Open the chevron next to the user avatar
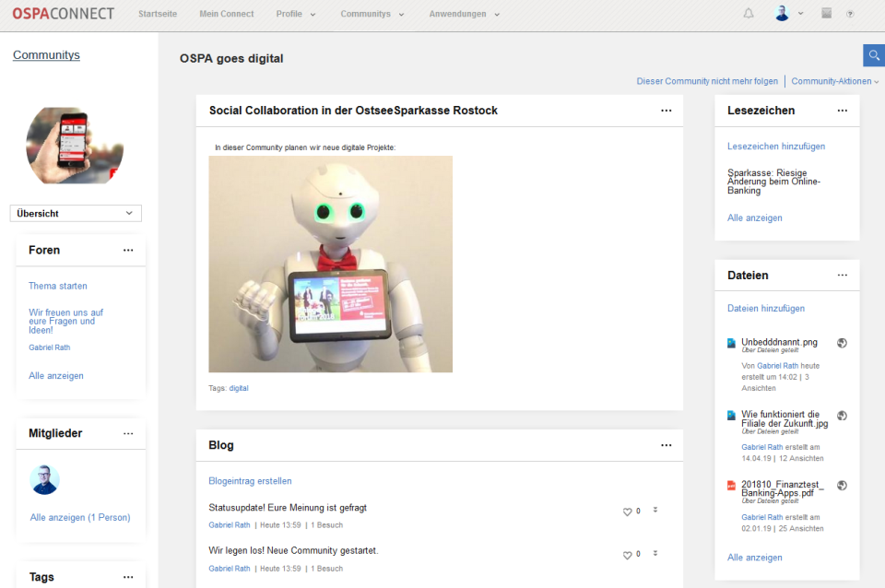The width and height of the screenshot is (885, 588). [800, 14]
